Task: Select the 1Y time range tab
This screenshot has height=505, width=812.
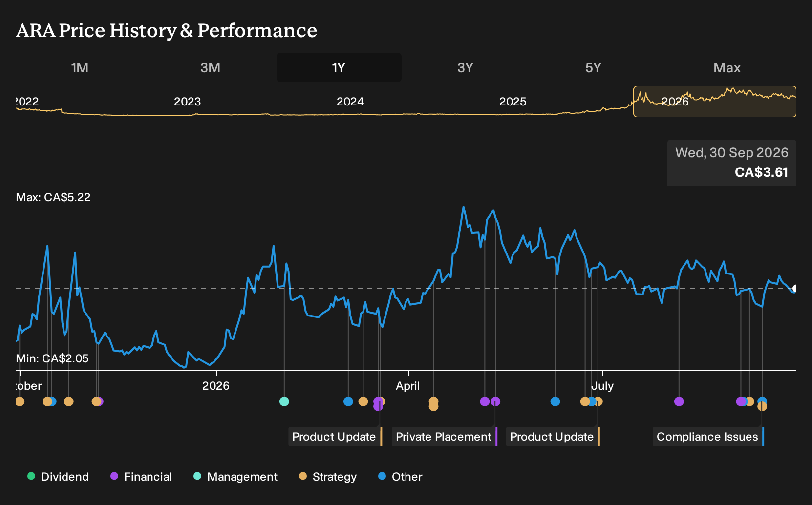Action: coord(339,67)
